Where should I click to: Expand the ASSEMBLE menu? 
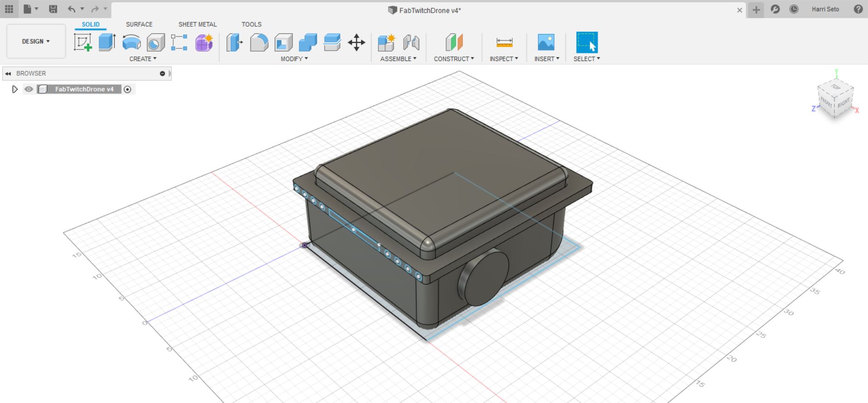click(398, 59)
